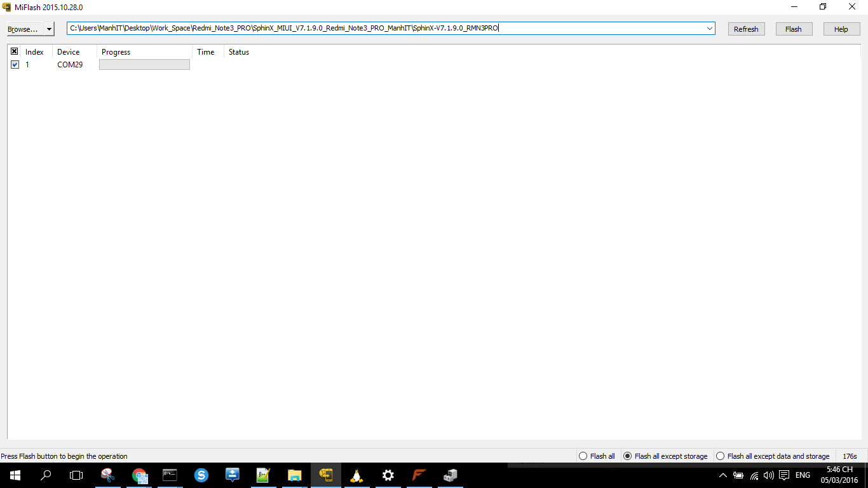Click the COM29 progress bar
The image size is (868, 488).
pyautogui.click(x=144, y=65)
